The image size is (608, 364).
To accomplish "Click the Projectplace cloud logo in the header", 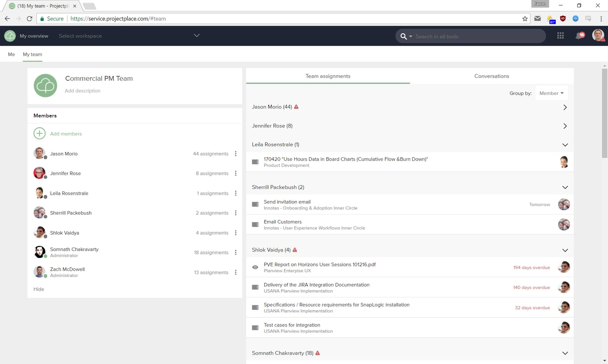I will [10, 36].
